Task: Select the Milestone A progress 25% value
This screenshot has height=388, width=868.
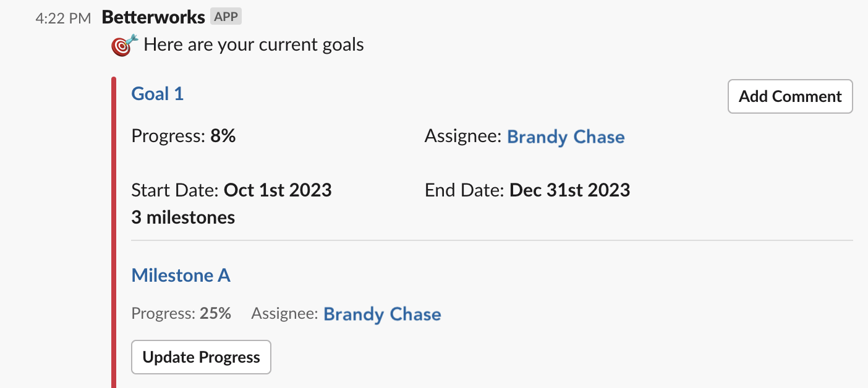Action: tap(215, 313)
